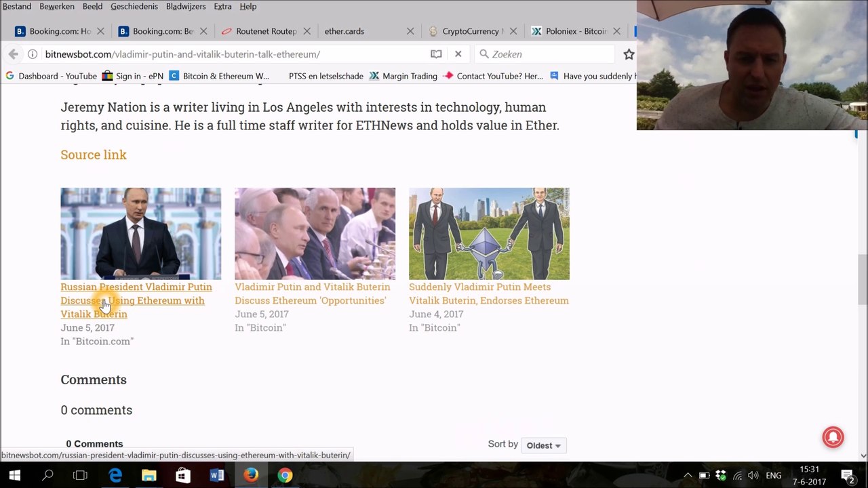
Task: Show hidden system tray icons chevron
Action: tap(688, 476)
